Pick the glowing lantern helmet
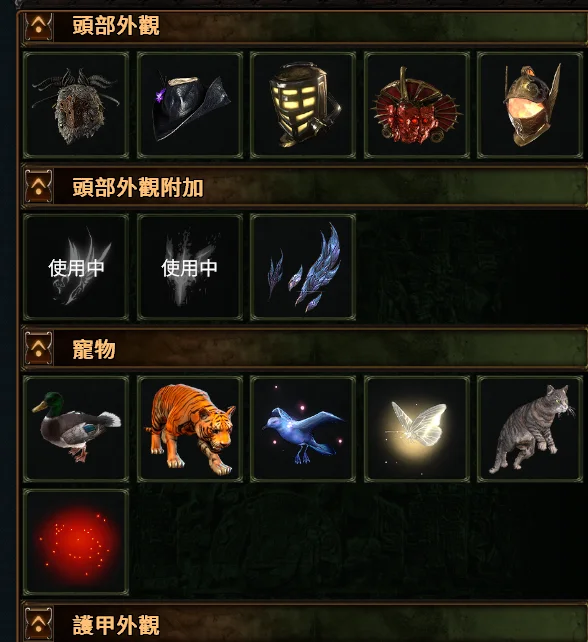The height and width of the screenshot is (642, 588). (303, 105)
